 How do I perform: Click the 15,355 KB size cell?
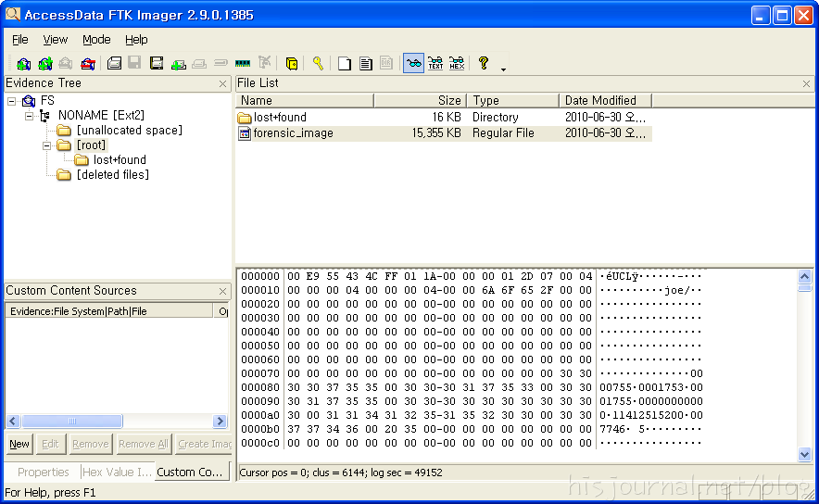[x=436, y=133]
